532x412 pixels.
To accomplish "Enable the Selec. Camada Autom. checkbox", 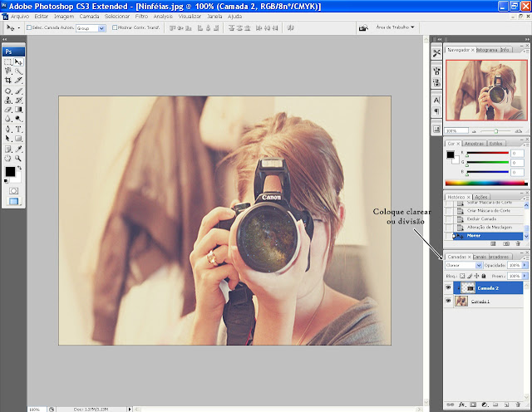I will [30, 27].
